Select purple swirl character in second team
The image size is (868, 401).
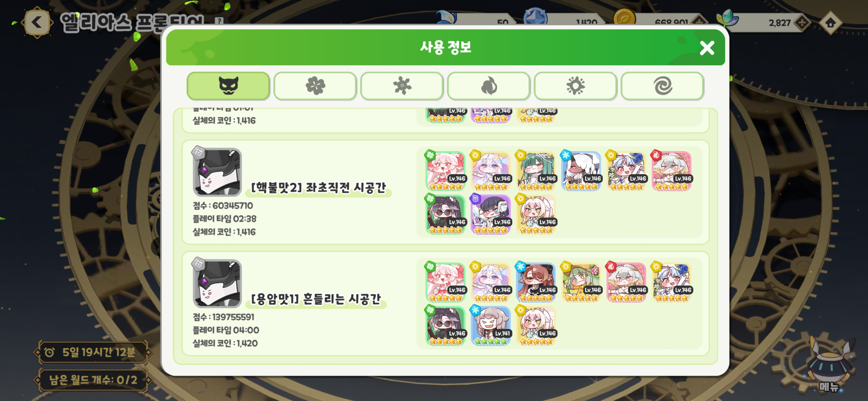(490, 214)
